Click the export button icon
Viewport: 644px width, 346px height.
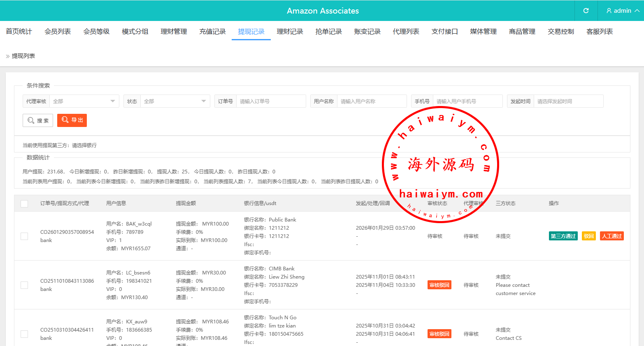(x=65, y=120)
